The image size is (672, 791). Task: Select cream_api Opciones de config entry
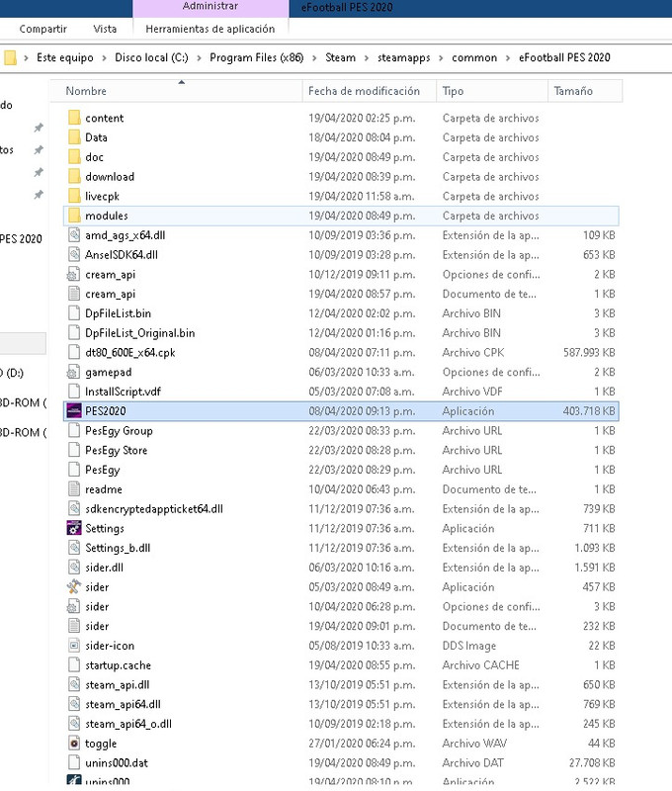coord(341,275)
